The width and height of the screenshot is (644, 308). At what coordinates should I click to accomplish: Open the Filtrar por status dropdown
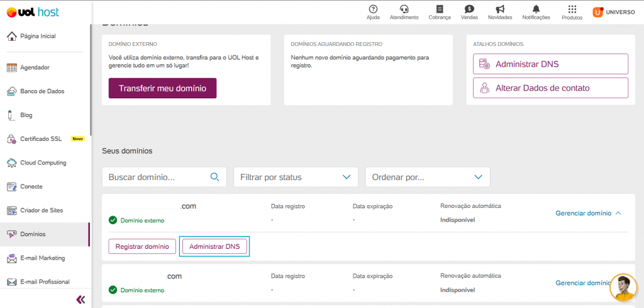point(296,177)
